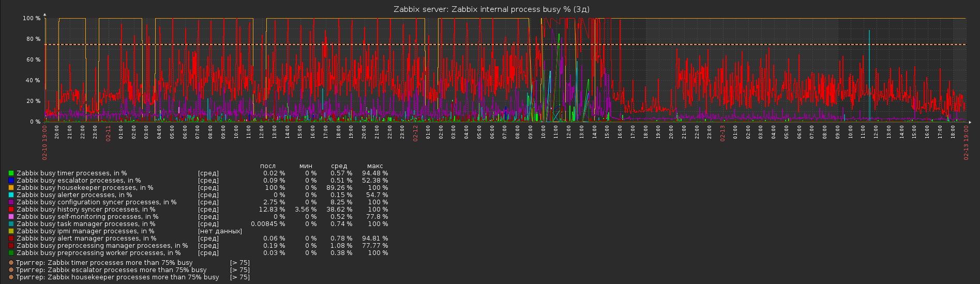Select the 'Zabbix busy housekeeper processes, in %' label
980x284 pixels.
[x=85, y=188]
